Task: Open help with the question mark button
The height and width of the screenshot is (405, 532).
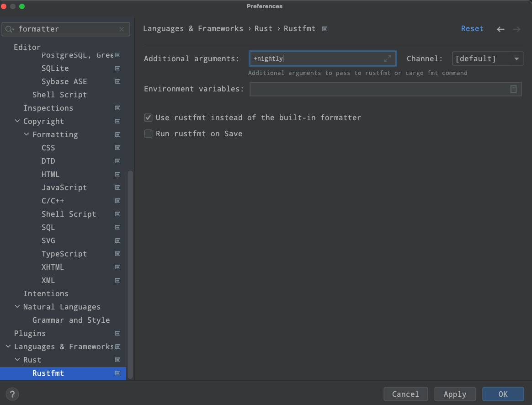Action: coord(12,394)
